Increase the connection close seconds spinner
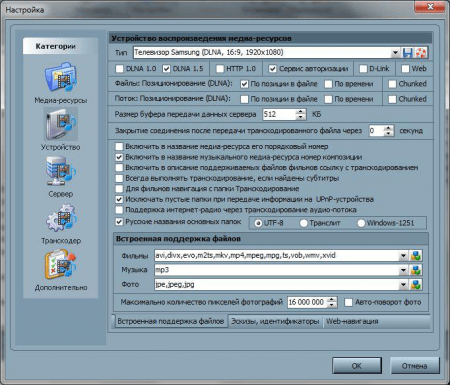The width and height of the screenshot is (450, 385). [389, 128]
